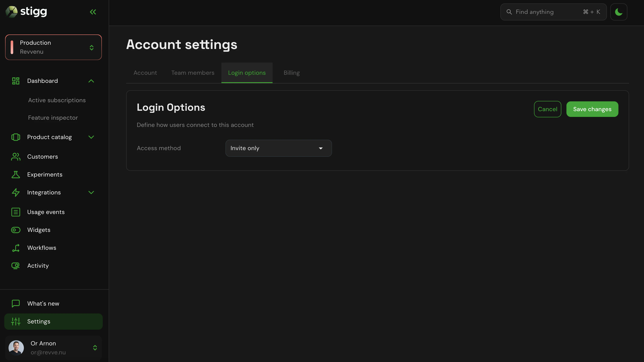This screenshot has height=362, width=644.
Task: Expand the Product catalog section
Action: pos(91,137)
